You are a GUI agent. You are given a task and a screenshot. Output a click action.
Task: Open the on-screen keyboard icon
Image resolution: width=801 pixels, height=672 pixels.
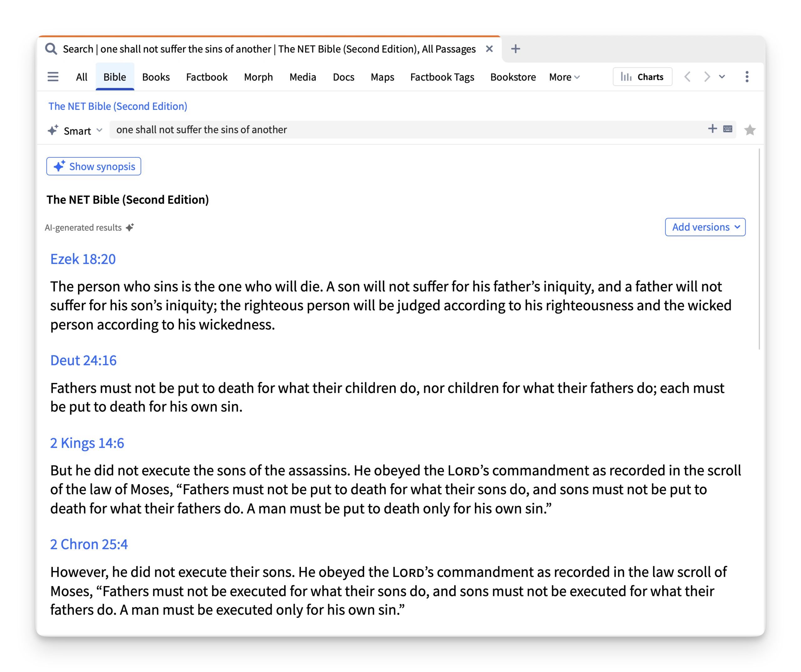(727, 129)
